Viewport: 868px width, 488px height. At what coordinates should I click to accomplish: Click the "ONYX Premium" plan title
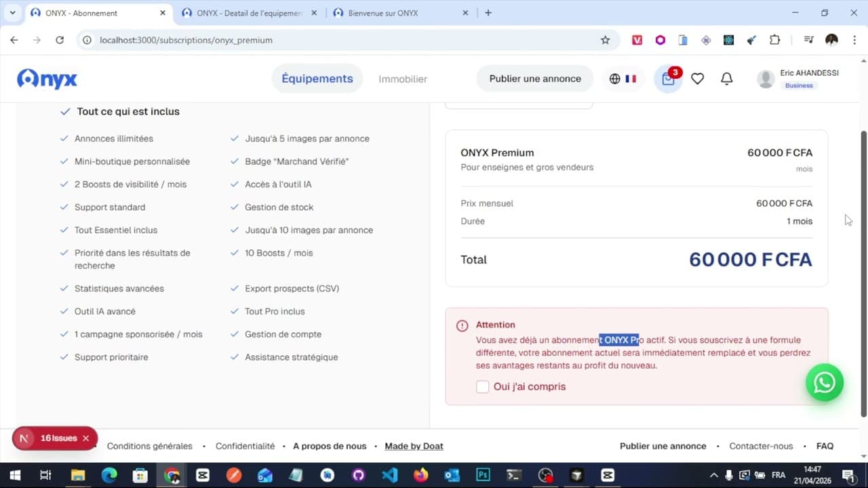pyautogui.click(x=497, y=152)
